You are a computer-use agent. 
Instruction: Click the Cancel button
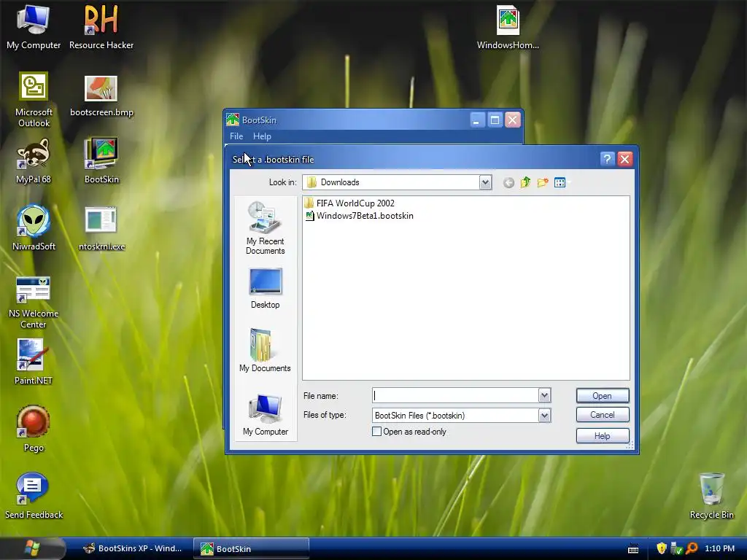(x=603, y=415)
